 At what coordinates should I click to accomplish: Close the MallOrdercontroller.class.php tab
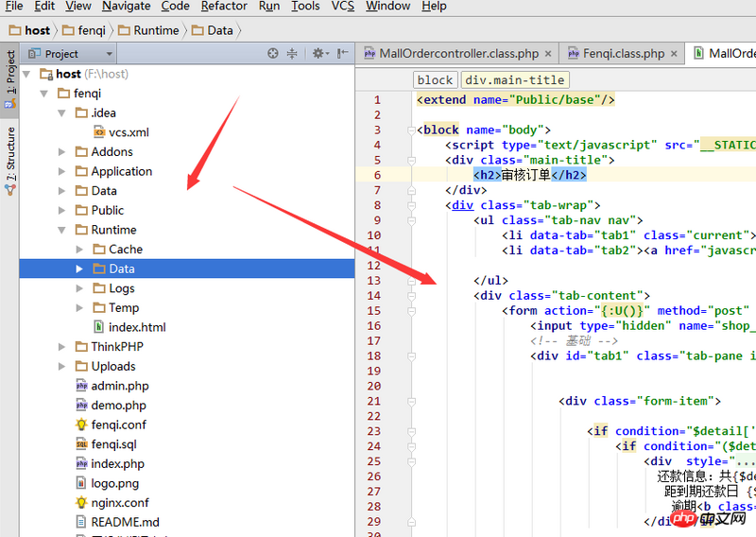(x=547, y=54)
